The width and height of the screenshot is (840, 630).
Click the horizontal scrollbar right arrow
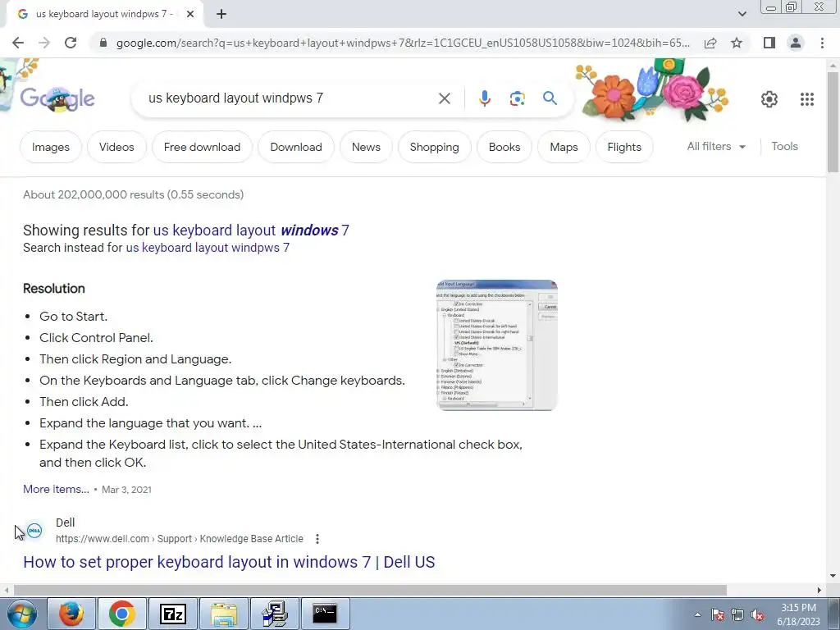coord(819,591)
